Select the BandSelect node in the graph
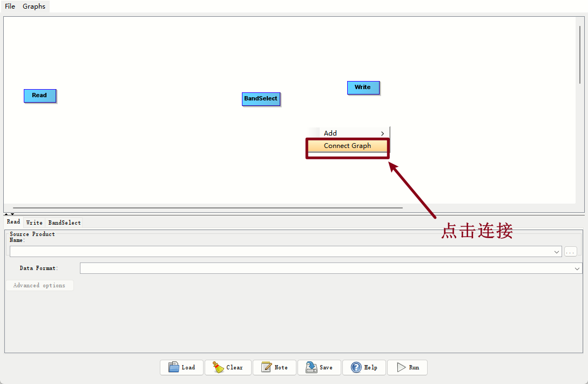 point(261,98)
